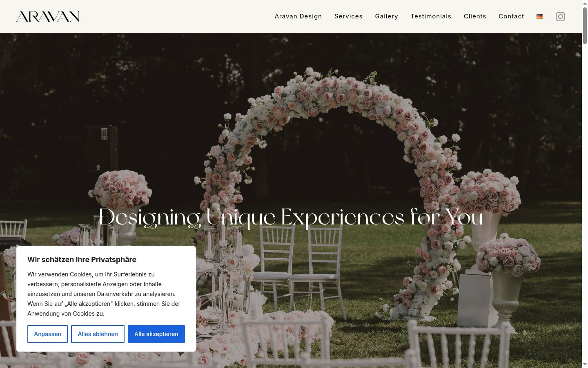Reject all cookies with Alles ablehnen

pyautogui.click(x=98, y=334)
